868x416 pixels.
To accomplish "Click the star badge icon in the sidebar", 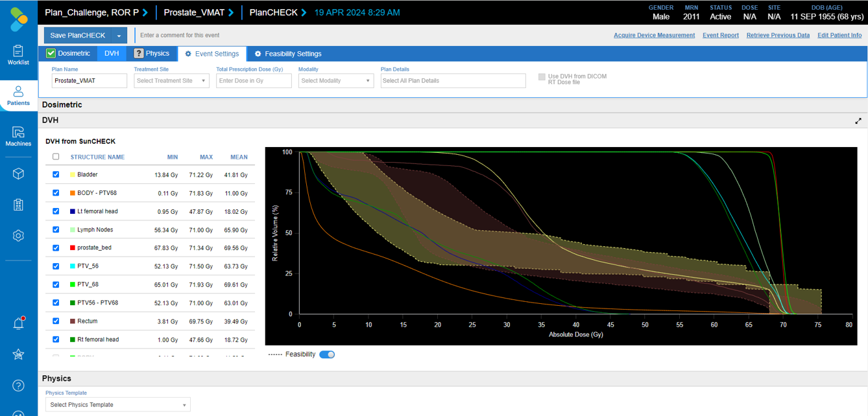I will coord(18,354).
